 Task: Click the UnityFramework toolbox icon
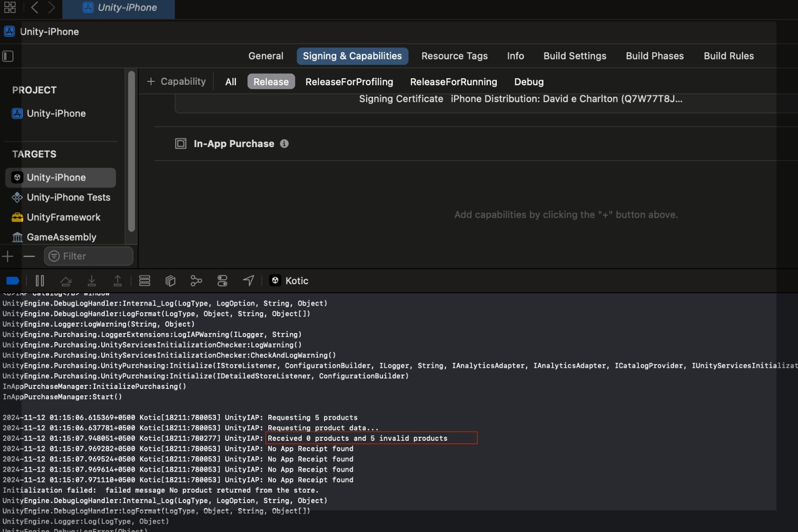[17, 217]
